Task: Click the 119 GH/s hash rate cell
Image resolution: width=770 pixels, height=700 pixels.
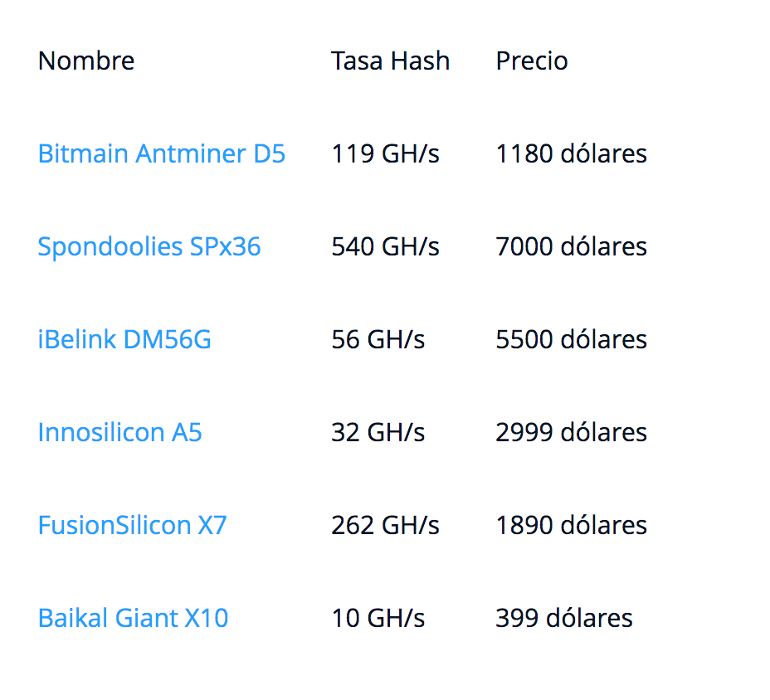Action: [x=385, y=153]
